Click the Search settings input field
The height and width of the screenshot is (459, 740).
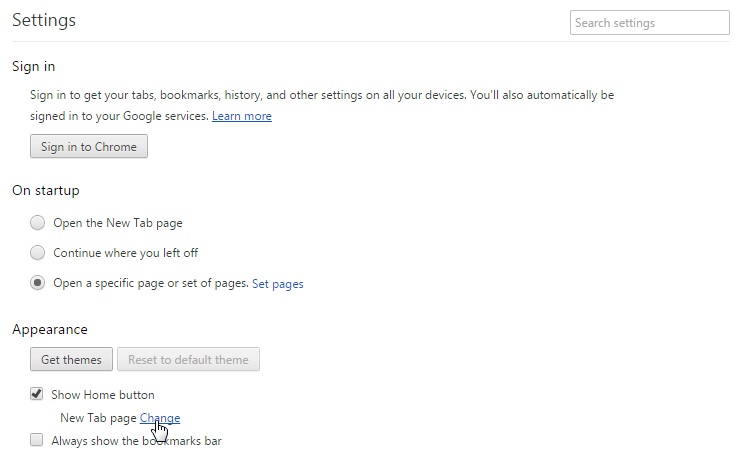(x=649, y=23)
